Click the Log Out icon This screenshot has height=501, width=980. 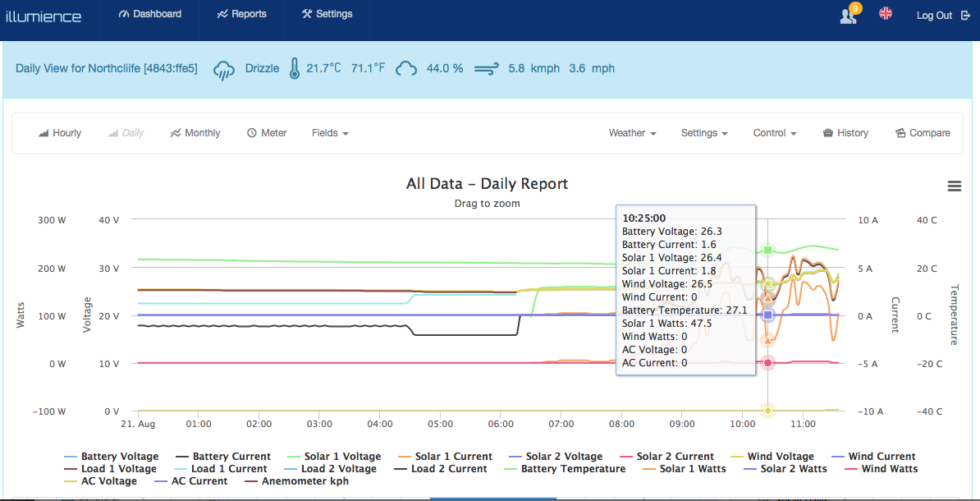tap(965, 16)
